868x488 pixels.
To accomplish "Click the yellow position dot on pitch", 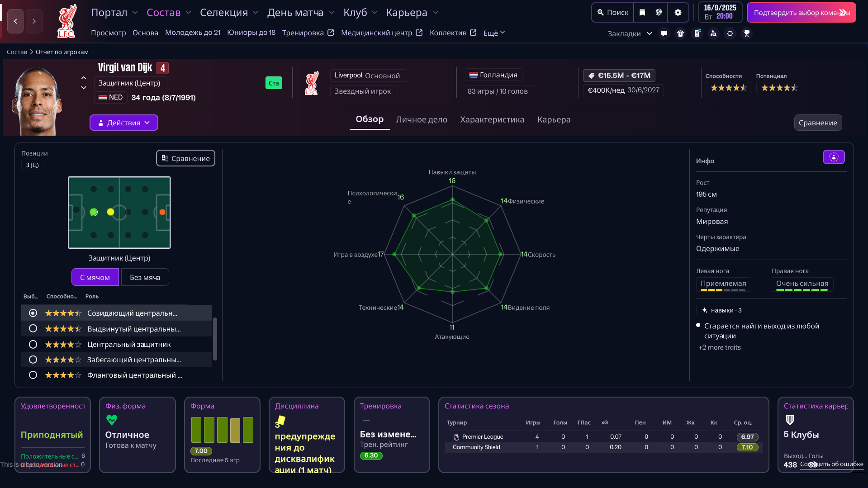I will coord(110,212).
